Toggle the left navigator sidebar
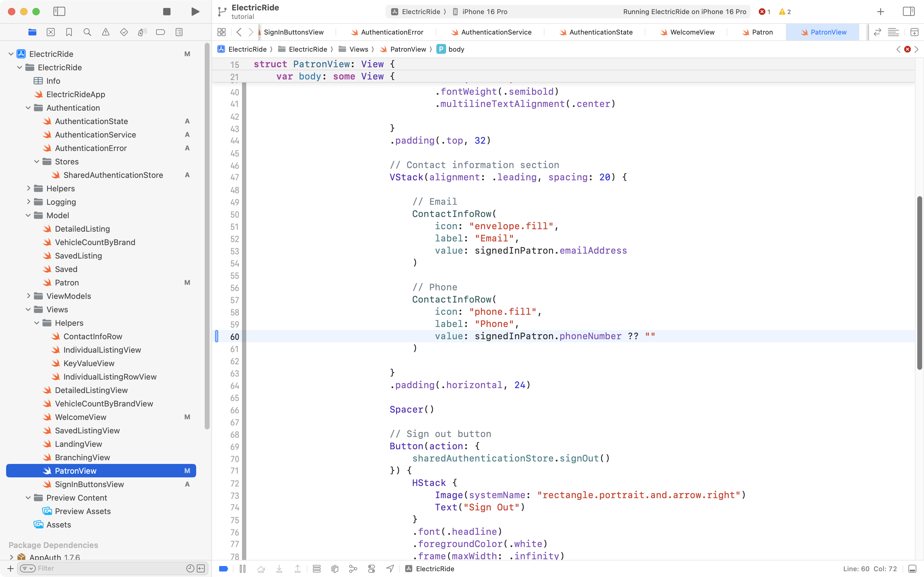 pos(59,11)
